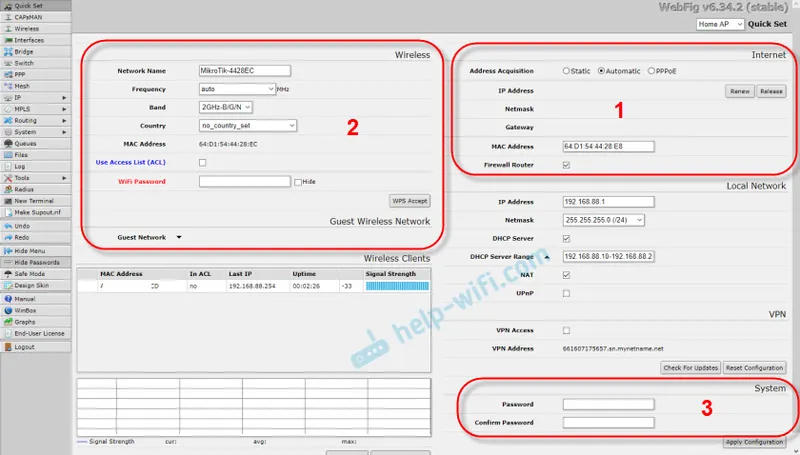
Task: Expand the Routing submenu
Action: point(64,120)
